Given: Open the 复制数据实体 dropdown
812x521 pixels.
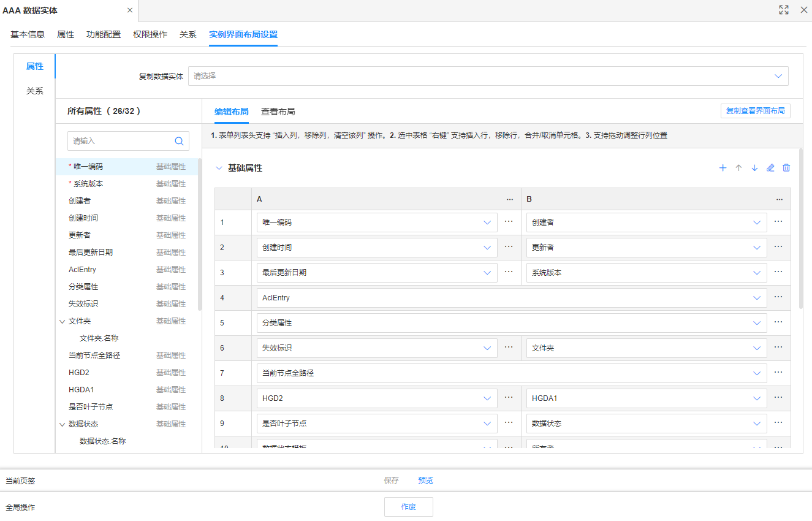Looking at the screenshot, I should click(x=488, y=76).
